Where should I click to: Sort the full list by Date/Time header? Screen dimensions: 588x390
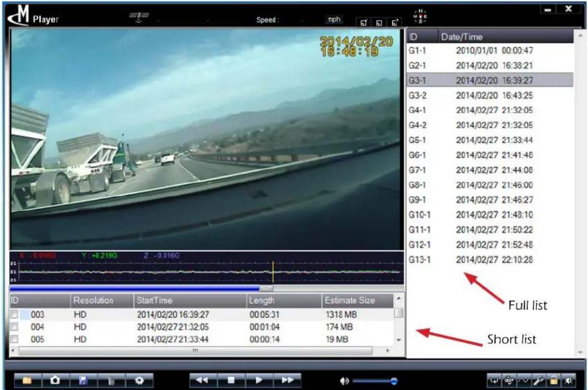click(x=505, y=37)
